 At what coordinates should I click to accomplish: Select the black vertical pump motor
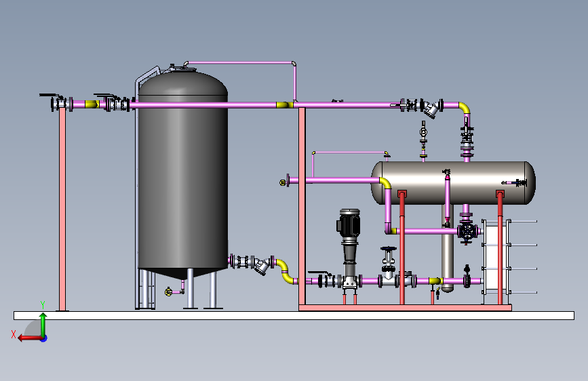click(349, 224)
